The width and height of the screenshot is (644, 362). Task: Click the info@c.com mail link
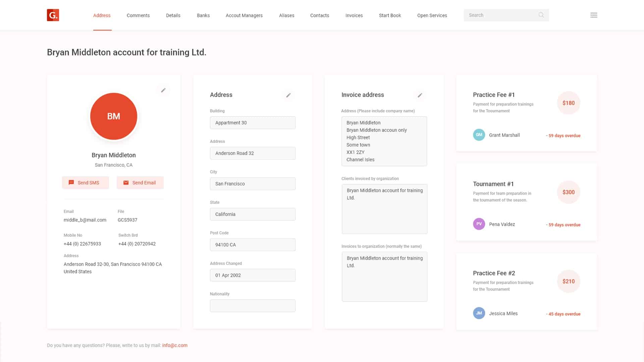(x=175, y=345)
